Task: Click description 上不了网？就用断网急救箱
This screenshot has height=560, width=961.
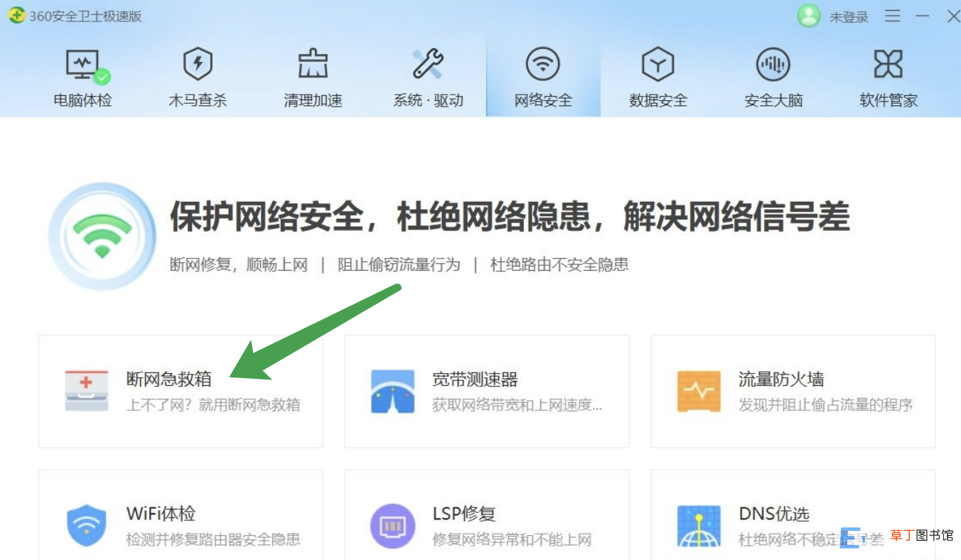Action: tap(213, 405)
